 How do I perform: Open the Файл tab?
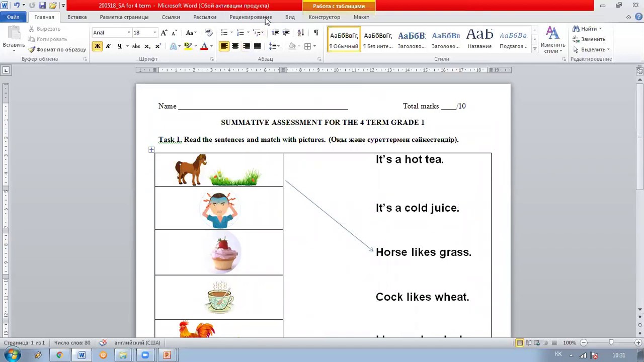13,17
